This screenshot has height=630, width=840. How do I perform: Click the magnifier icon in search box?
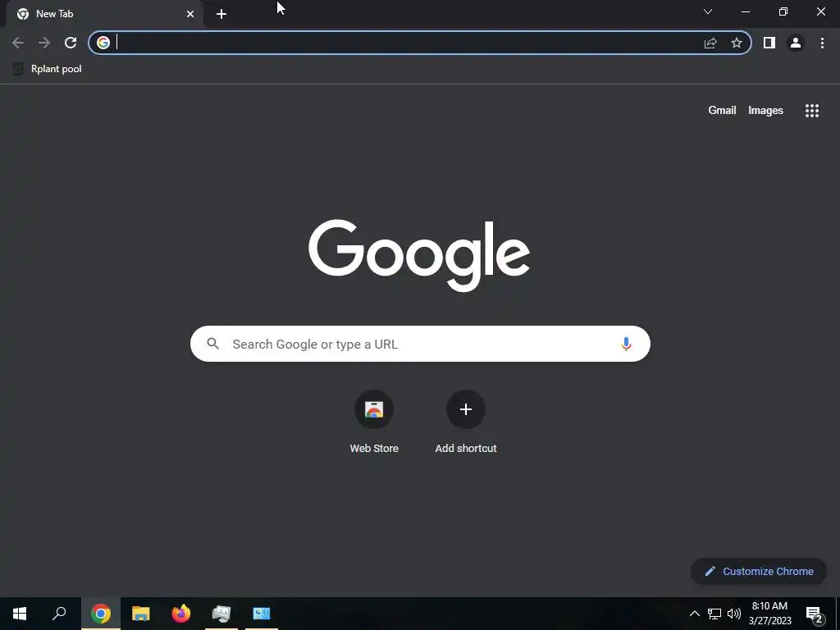click(x=213, y=344)
